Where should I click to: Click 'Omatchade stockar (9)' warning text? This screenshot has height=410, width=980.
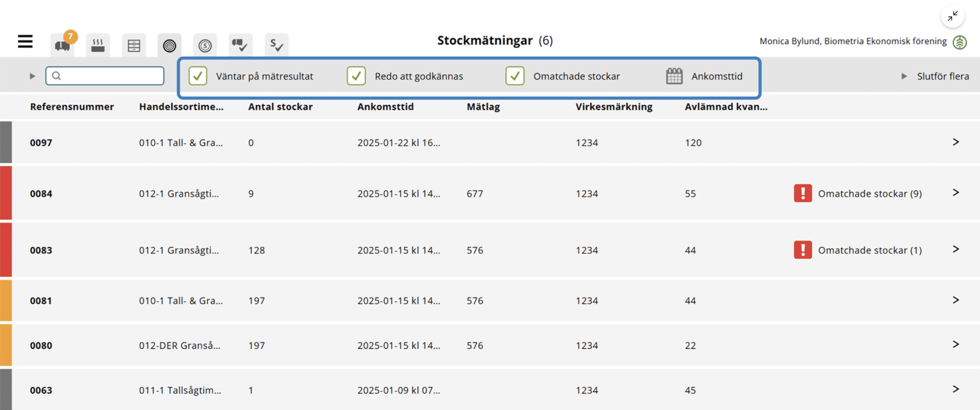click(x=870, y=194)
